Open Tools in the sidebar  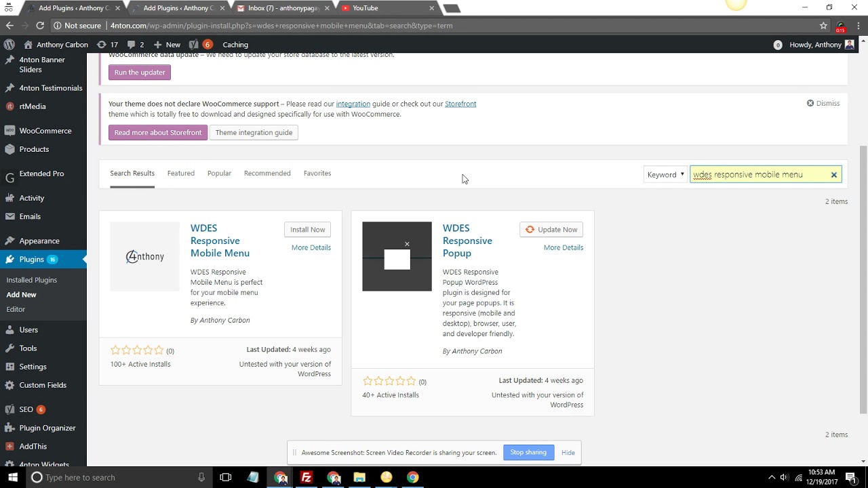43,348
